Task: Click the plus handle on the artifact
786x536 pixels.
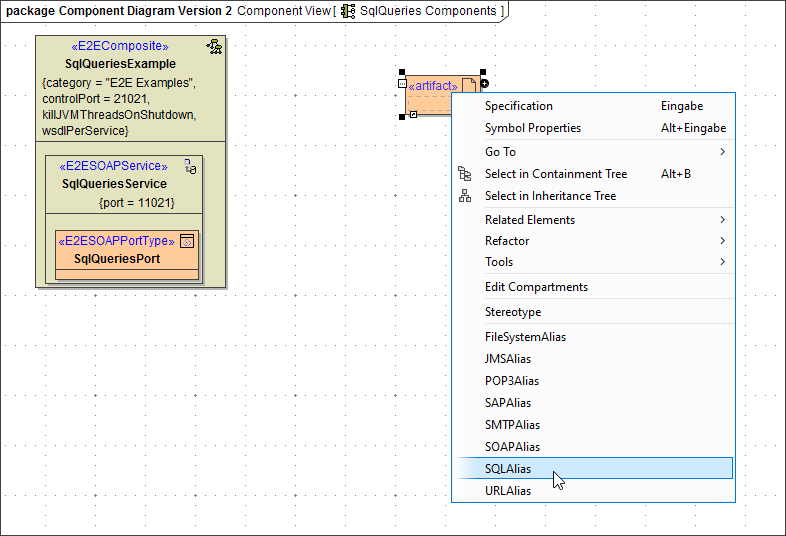Action: pos(485,83)
